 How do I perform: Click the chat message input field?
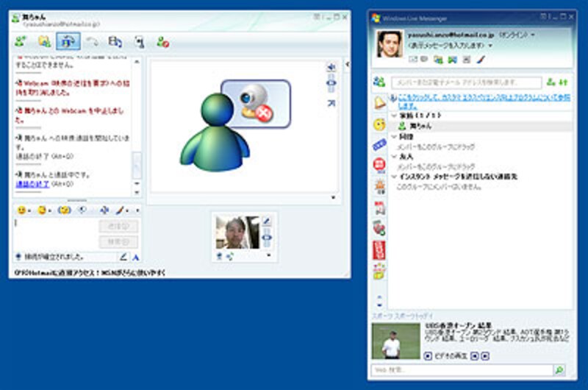tap(56, 234)
